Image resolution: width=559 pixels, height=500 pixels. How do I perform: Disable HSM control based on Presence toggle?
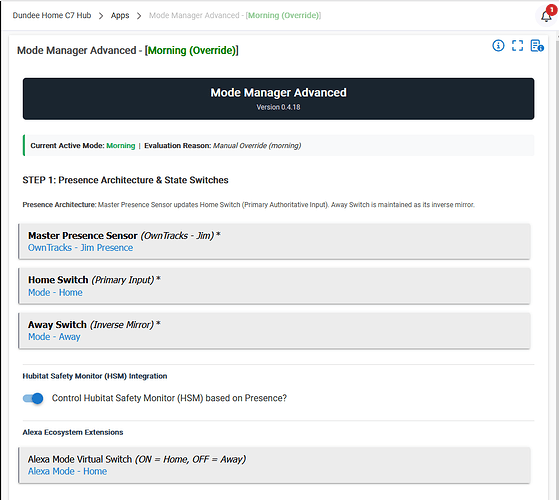point(33,398)
